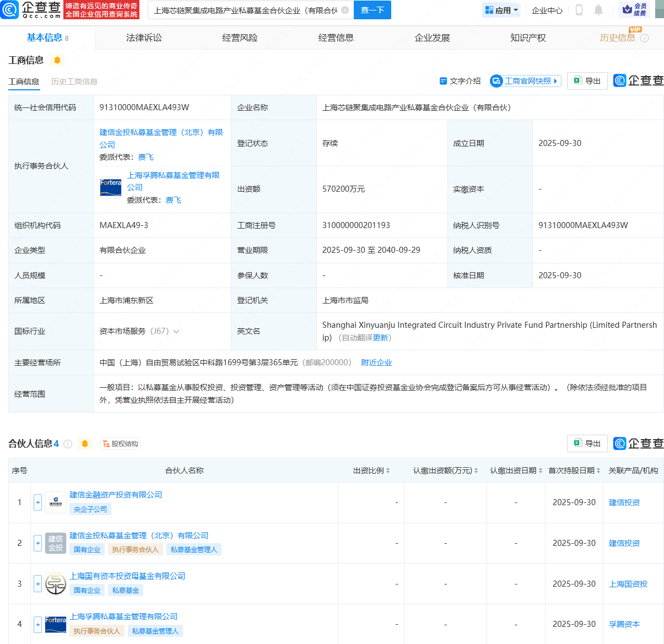664x644 pixels.
Task: Clear the search box text
Action: [x=345, y=10]
